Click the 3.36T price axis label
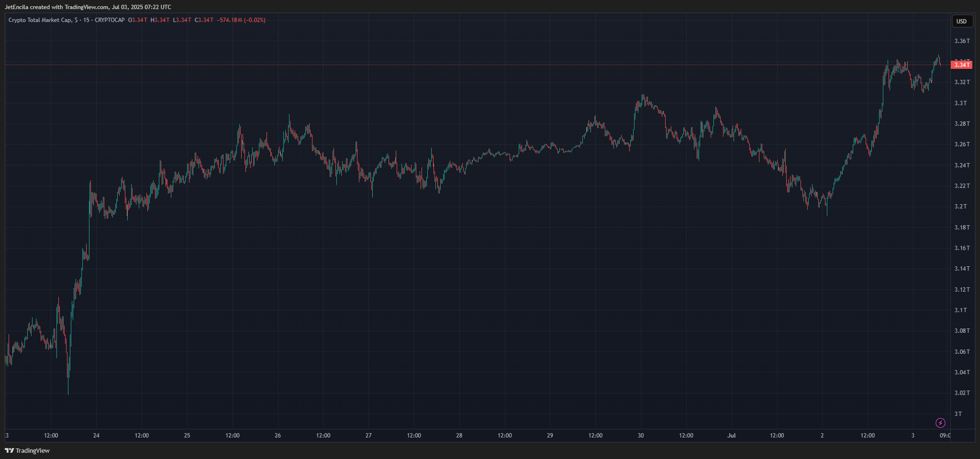This screenshot has width=980, height=459. point(962,41)
